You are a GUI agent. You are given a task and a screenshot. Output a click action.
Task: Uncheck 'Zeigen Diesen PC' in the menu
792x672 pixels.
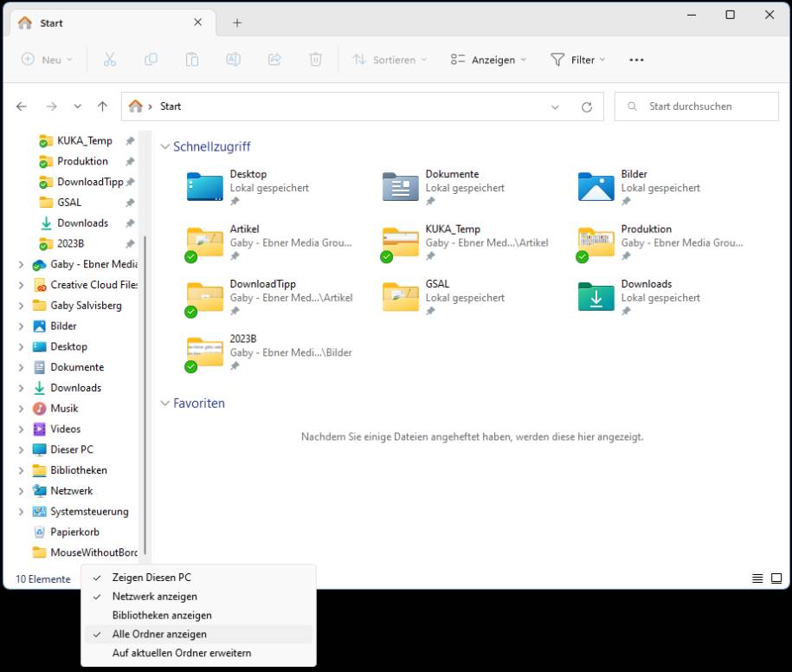[x=152, y=578]
